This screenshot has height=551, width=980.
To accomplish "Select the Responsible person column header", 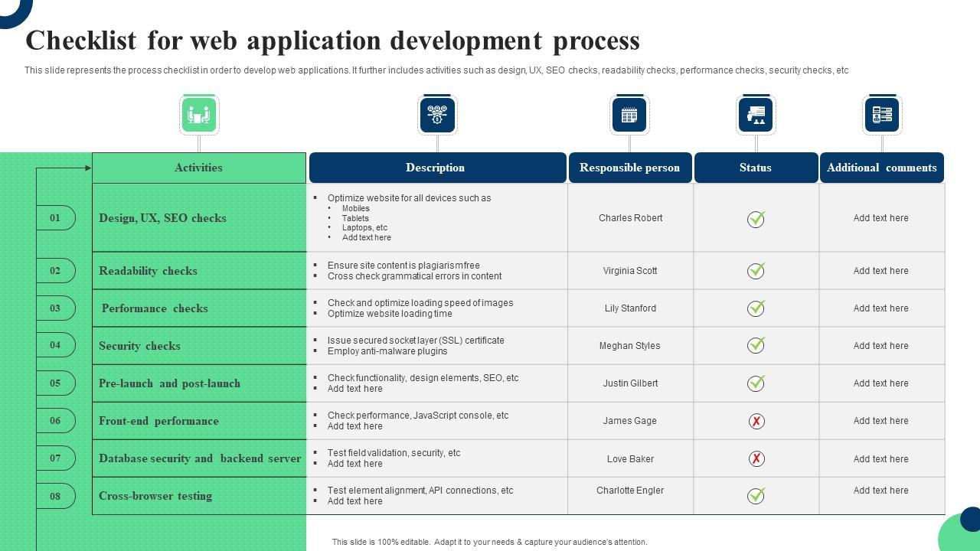I will tap(630, 168).
